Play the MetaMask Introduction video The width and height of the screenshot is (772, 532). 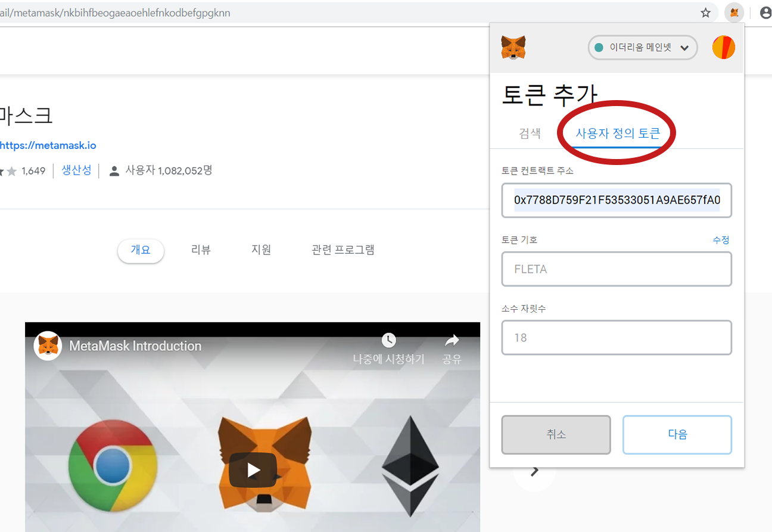click(x=253, y=469)
